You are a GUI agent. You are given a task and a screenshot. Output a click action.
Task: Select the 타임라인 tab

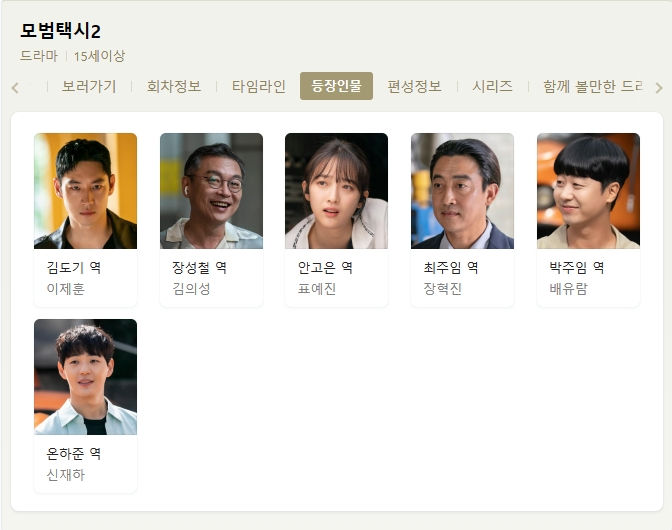click(258, 86)
